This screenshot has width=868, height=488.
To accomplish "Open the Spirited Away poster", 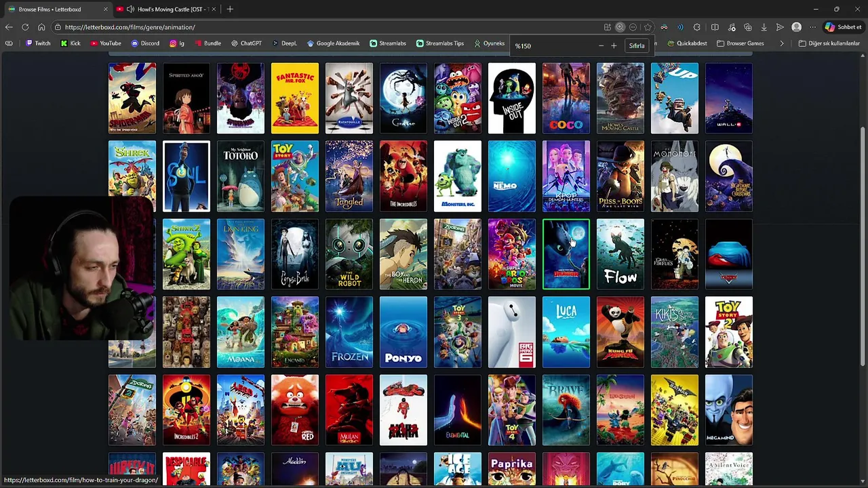I will pos(186,98).
